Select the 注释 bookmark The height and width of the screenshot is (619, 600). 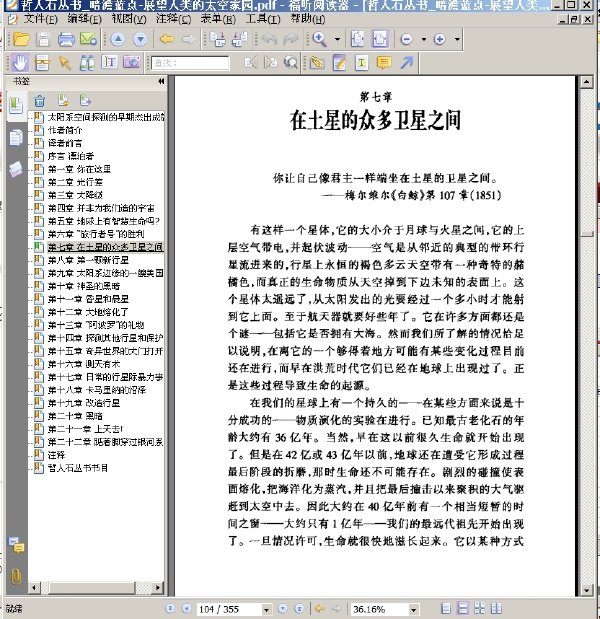56,455
